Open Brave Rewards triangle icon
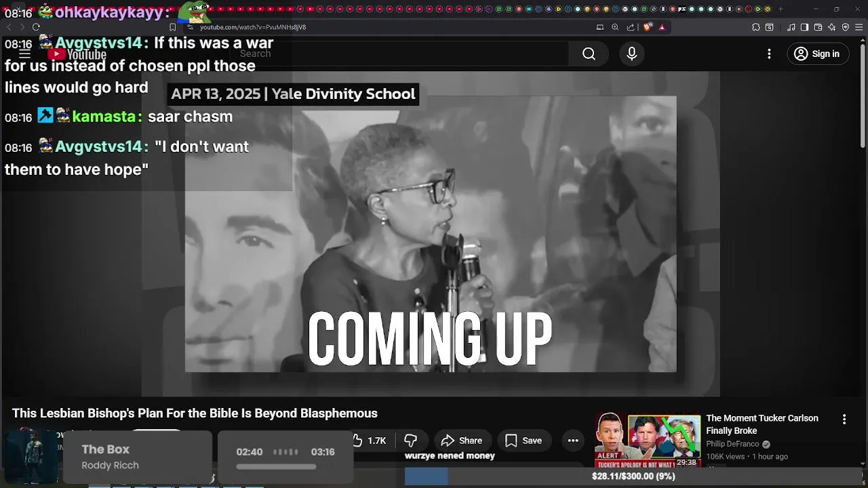The image size is (868, 488). (x=662, y=27)
